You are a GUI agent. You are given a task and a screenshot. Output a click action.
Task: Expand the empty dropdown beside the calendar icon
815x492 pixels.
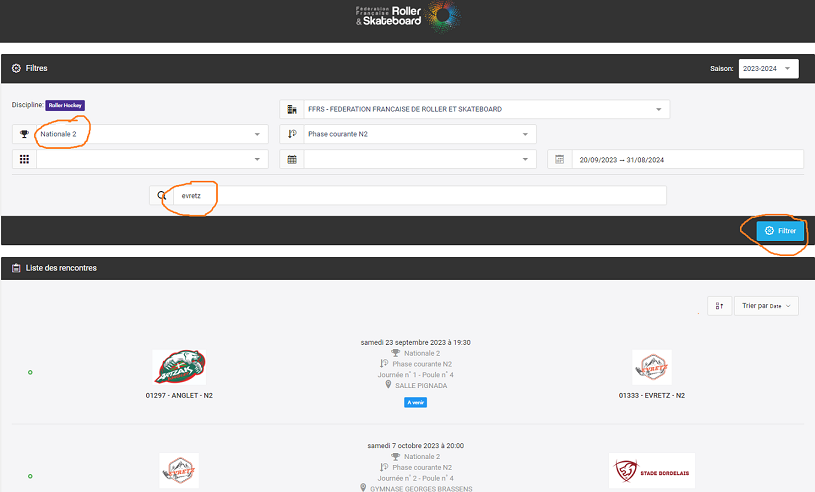[420, 159]
